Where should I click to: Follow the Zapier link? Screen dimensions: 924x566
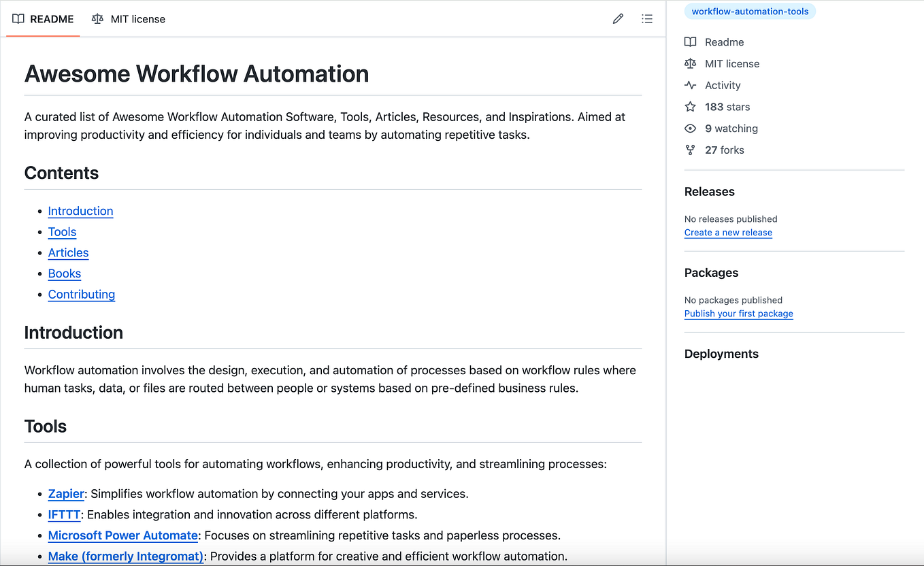(x=65, y=493)
